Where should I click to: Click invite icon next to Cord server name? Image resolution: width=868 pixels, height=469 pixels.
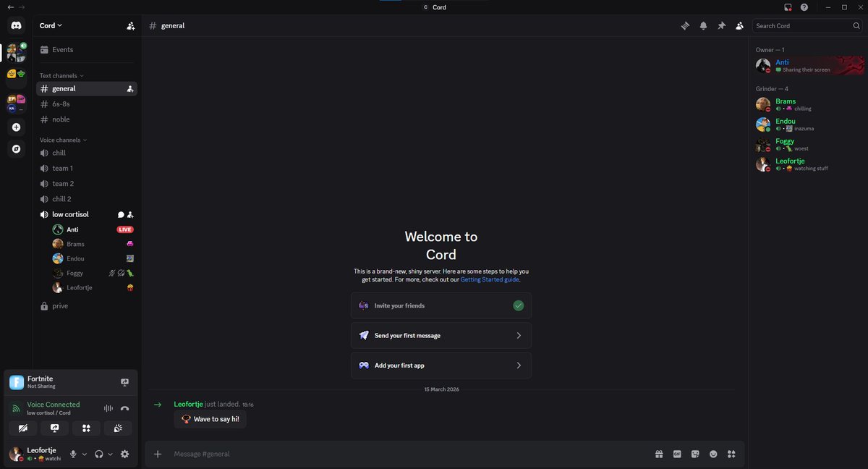130,25
